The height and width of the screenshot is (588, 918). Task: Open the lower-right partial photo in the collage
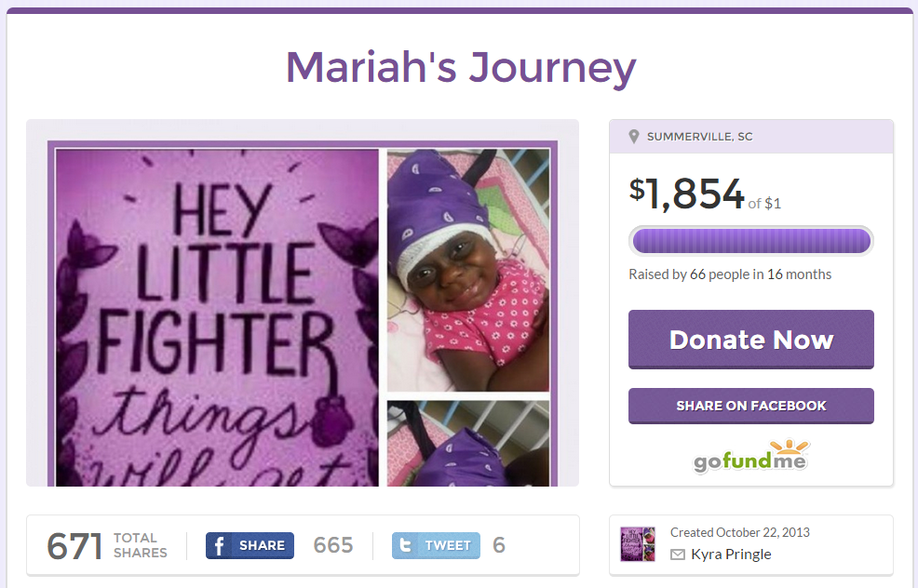point(468,444)
